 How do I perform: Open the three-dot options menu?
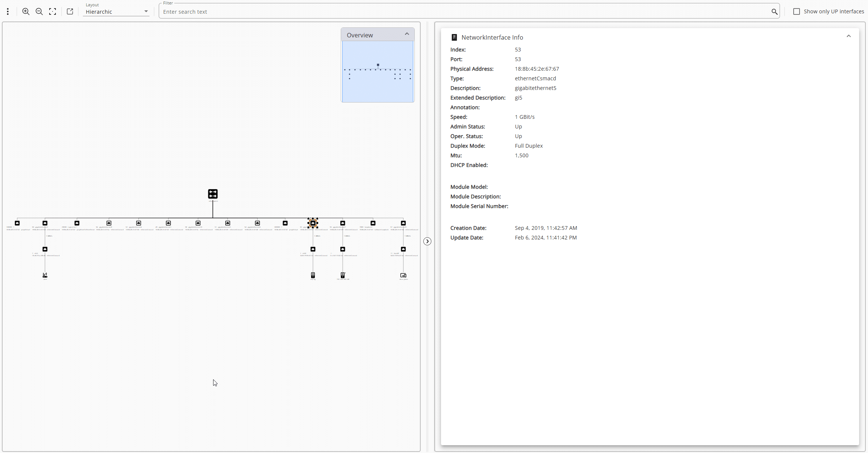(8, 11)
